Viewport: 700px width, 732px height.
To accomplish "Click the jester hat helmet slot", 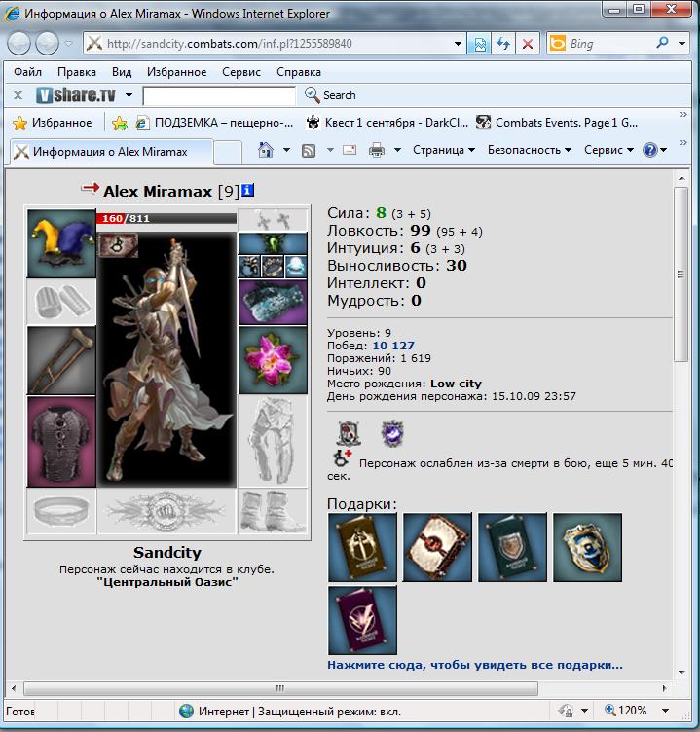I will (x=61, y=243).
